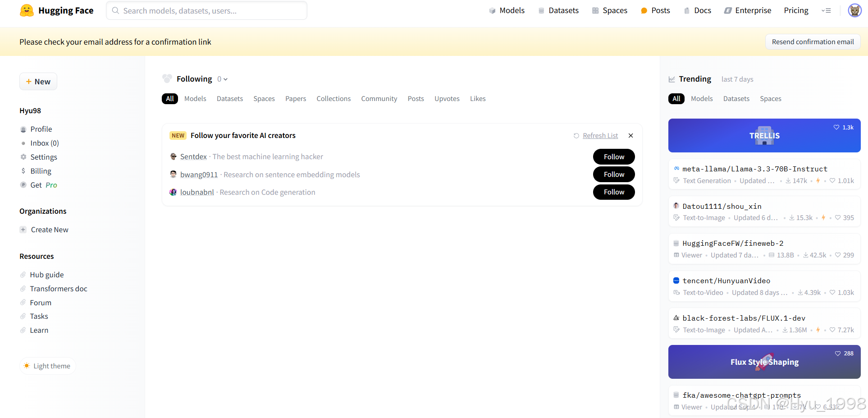Viewport: 868px width, 418px height.
Task: Follow Sentdex
Action: 614,157
